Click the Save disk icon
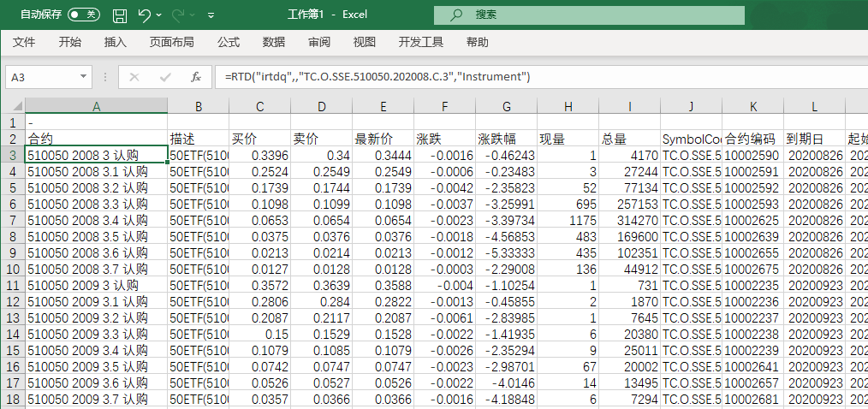 [120, 15]
